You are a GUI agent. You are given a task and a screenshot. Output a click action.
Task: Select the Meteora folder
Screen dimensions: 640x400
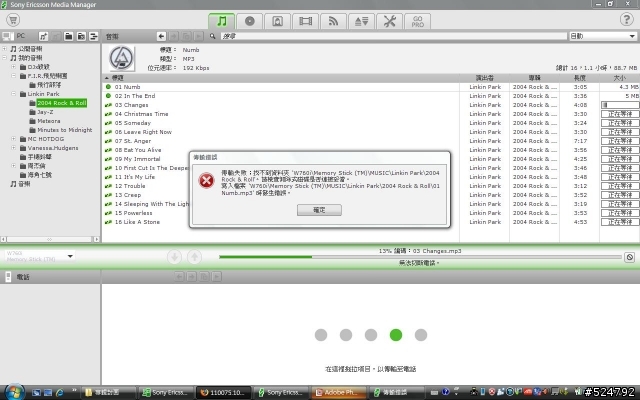(x=49, y=121)
